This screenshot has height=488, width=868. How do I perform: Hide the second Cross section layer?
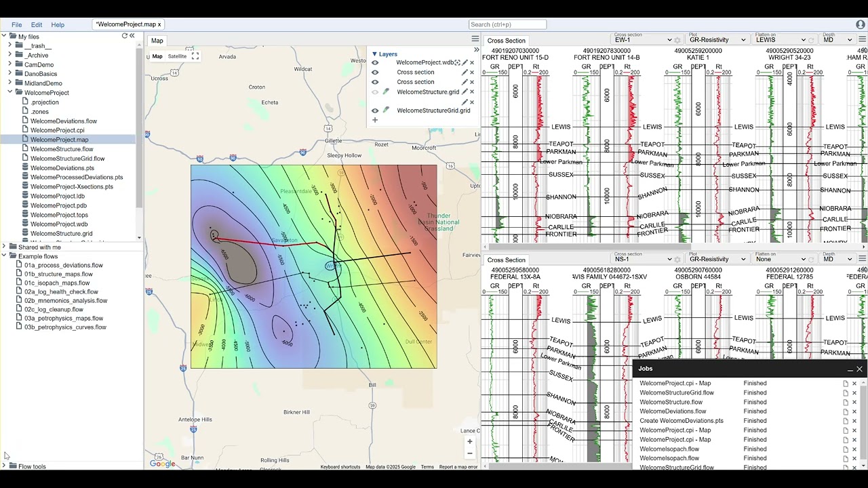tap(375, 82)
